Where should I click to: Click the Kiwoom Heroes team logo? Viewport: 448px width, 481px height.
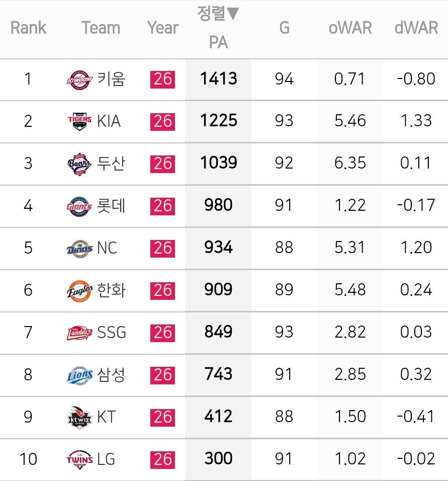pyautogui.click(x=79, y=80)
